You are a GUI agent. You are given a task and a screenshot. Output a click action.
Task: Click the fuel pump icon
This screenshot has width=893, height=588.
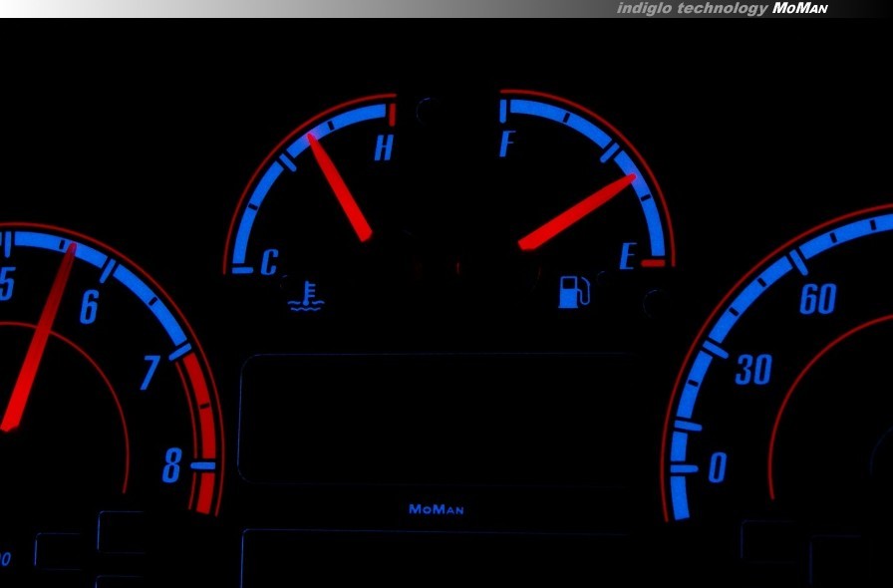point(573,292)
